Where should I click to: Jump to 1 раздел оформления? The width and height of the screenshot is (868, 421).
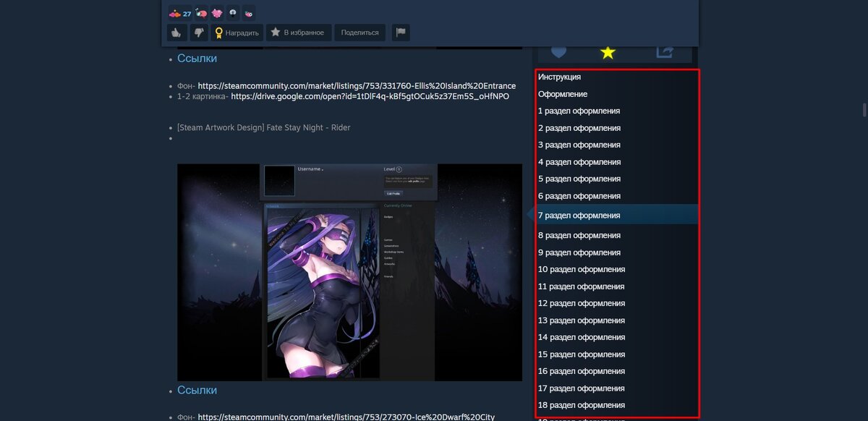[x=579, y=111]
